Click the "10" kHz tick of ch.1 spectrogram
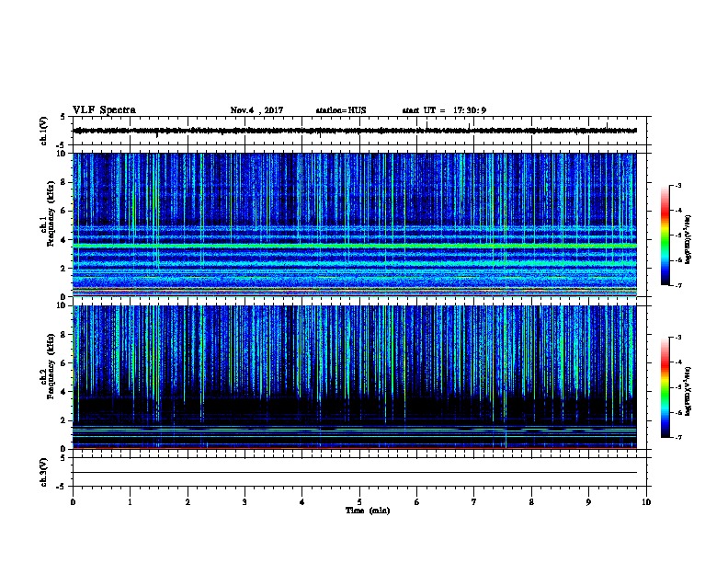The image size is (728, 563). (x=63, y=154)
